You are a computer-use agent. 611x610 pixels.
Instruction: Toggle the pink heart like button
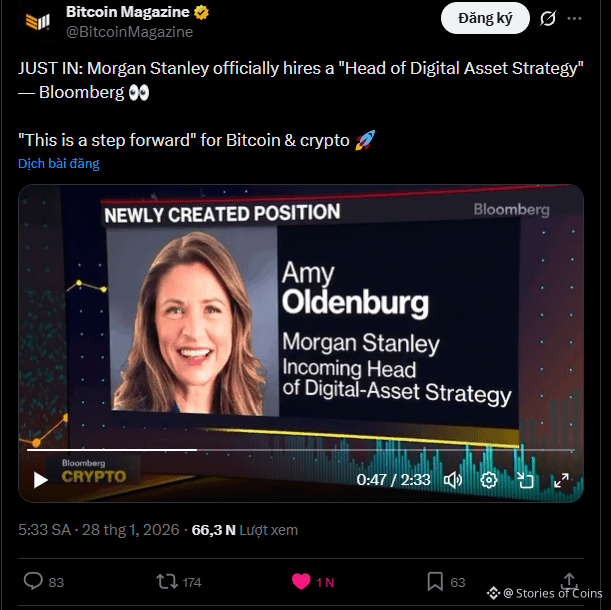tap(301, 582)
